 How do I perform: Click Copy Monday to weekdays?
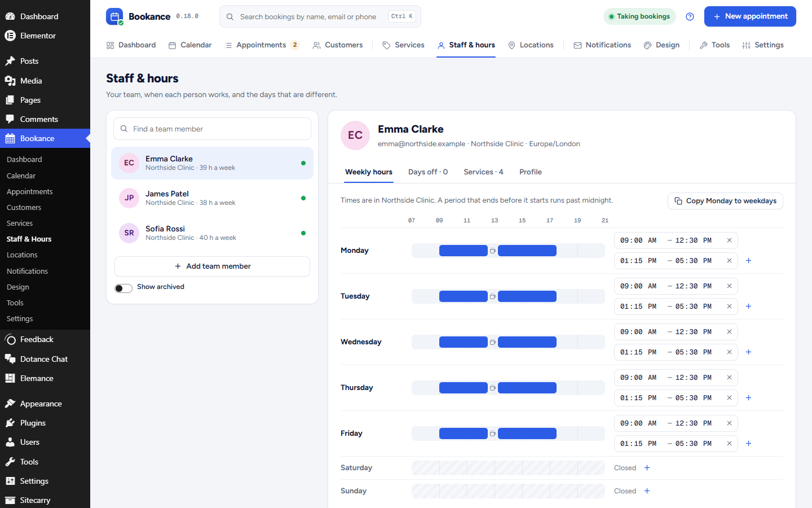click(x=725, y=201)
